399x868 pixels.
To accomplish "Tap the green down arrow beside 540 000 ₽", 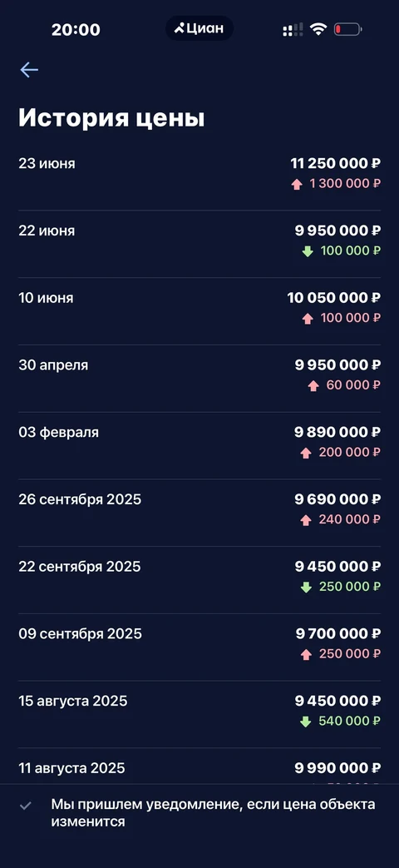I will click(306, 722).
